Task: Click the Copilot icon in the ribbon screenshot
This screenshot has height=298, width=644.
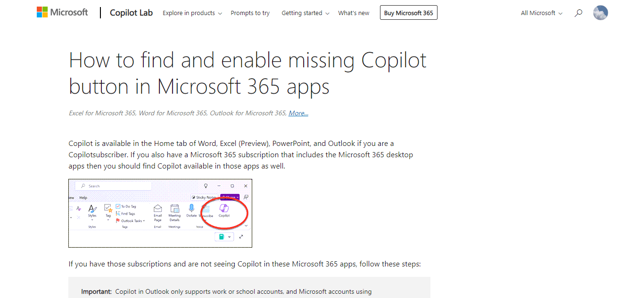Action: click(x=224, y=208)
